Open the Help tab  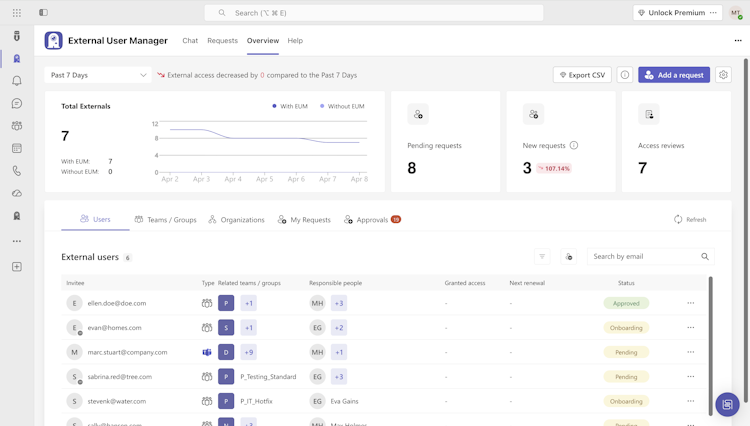tap(295, 41)
